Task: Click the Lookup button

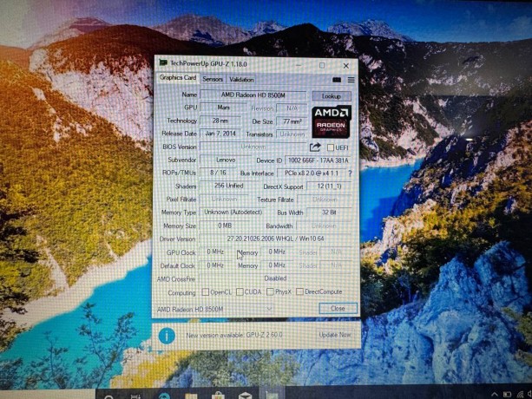Action: [x=332, y=96]
